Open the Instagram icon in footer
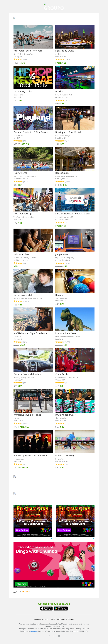This screenshot has width=108, height=644. coord(49,636)
